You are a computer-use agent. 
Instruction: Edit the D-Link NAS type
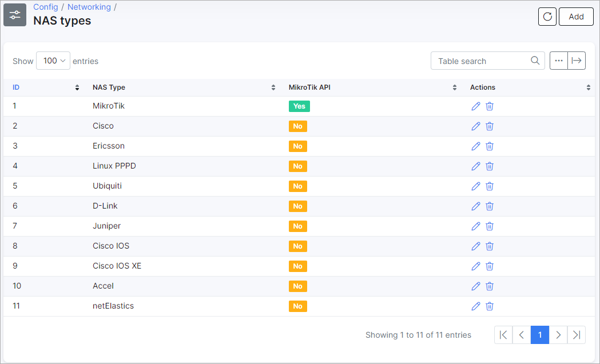pos(476,206)
